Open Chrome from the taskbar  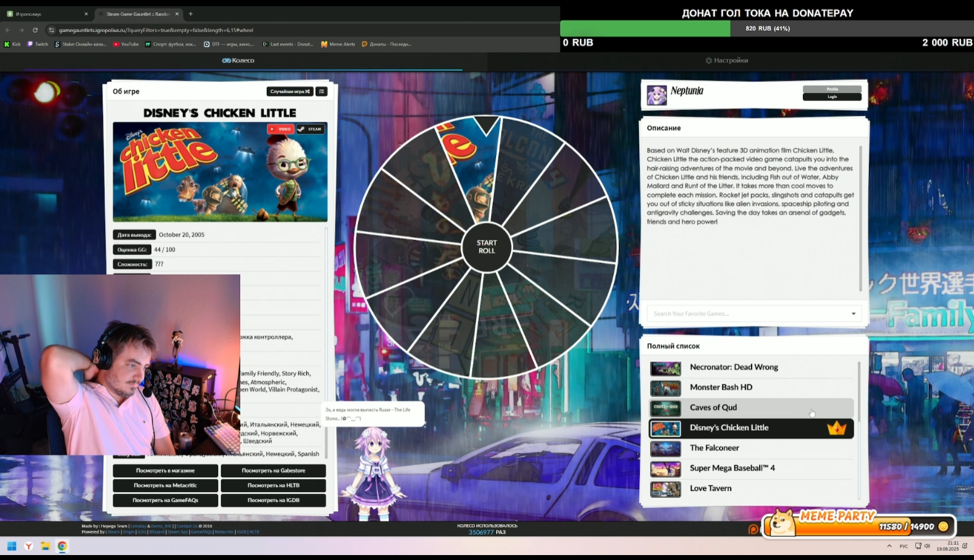pos(62,546)
